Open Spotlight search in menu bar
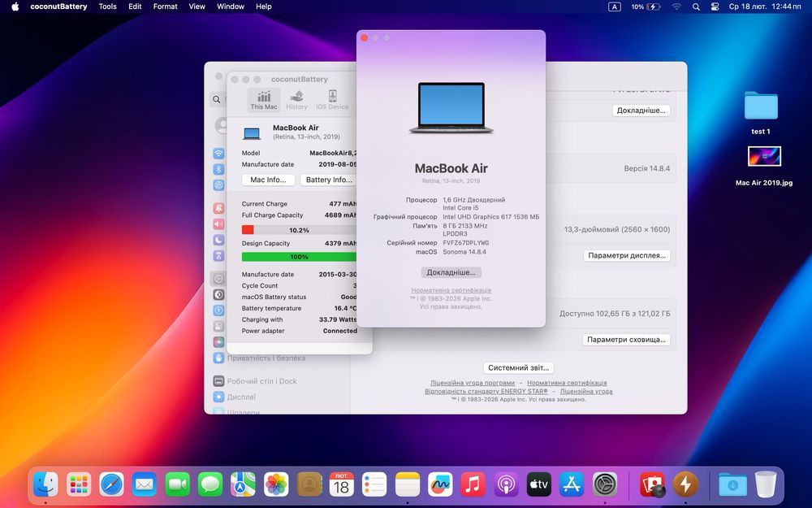Screen dimensions: 812x508 pyautogui.click(x=696, y=7)
